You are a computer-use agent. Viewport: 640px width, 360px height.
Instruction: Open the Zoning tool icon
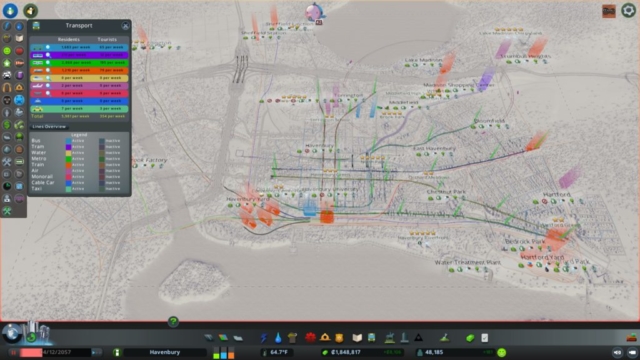pos(223,338)
